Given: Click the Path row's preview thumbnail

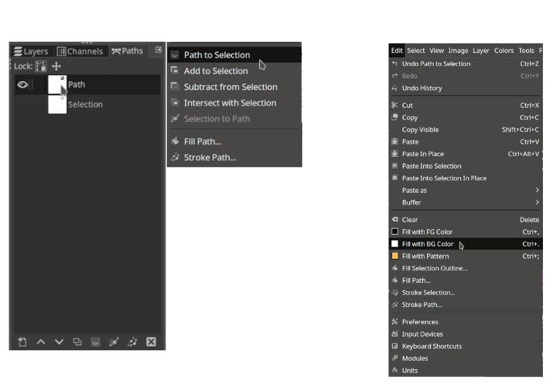Looking at the screenshot, I should point(57,85).
